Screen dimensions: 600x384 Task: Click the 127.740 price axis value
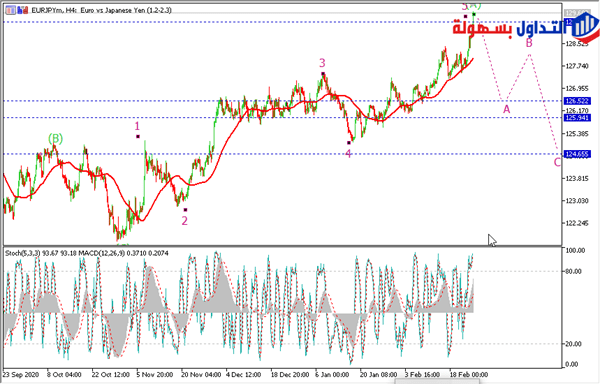[577, 66]
